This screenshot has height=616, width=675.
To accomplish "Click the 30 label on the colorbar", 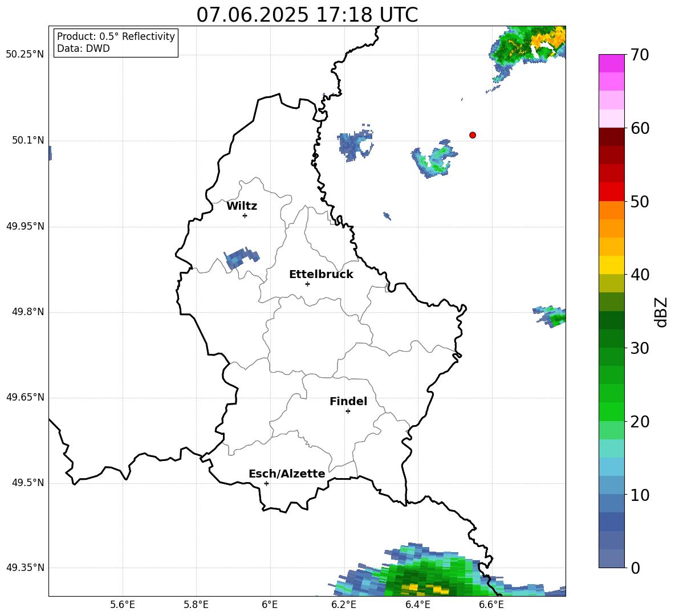I will tap(640, 348).
